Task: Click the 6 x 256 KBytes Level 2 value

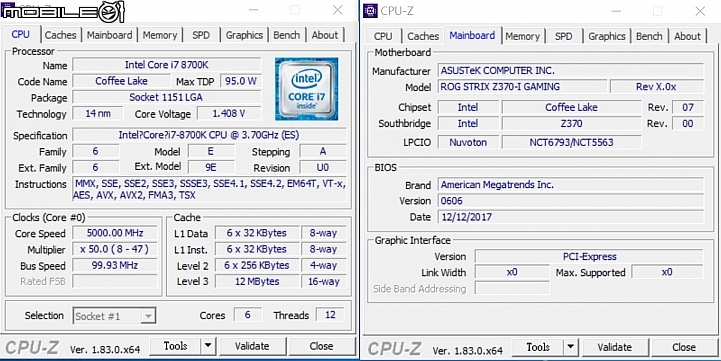Action: coord(257,265)
